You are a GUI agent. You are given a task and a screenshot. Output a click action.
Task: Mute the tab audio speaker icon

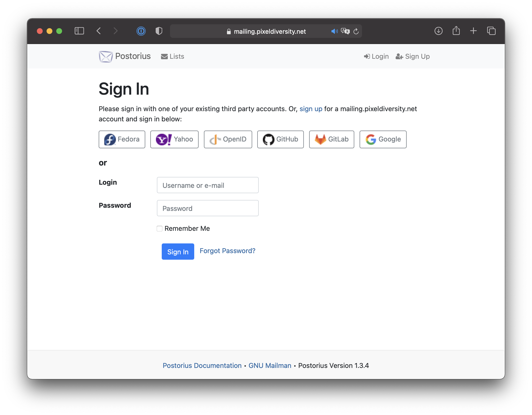(334, 31)
